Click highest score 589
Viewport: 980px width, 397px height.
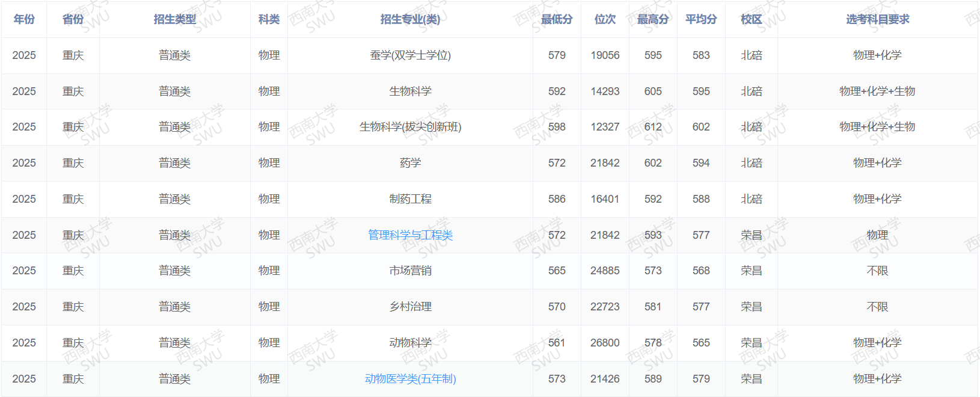(653, 379)
